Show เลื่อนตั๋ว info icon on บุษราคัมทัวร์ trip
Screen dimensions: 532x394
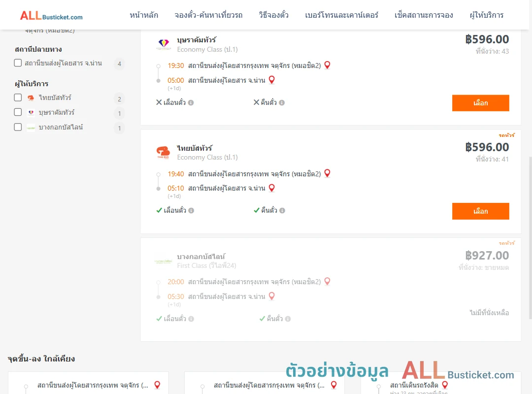191,102
